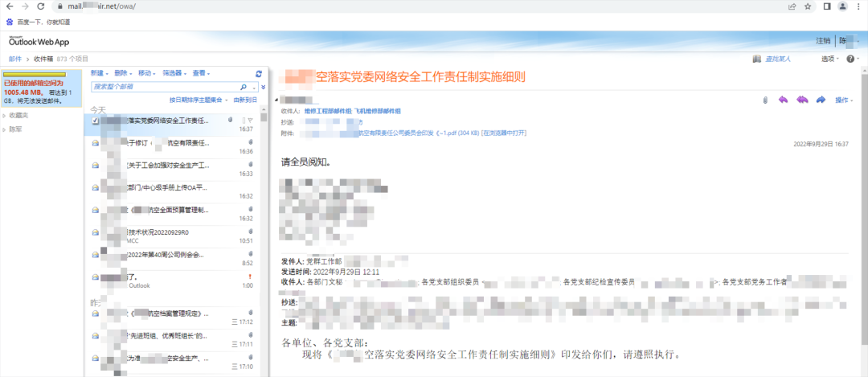Uncheck the selected 16:37 message checkbox

(96, 121)
